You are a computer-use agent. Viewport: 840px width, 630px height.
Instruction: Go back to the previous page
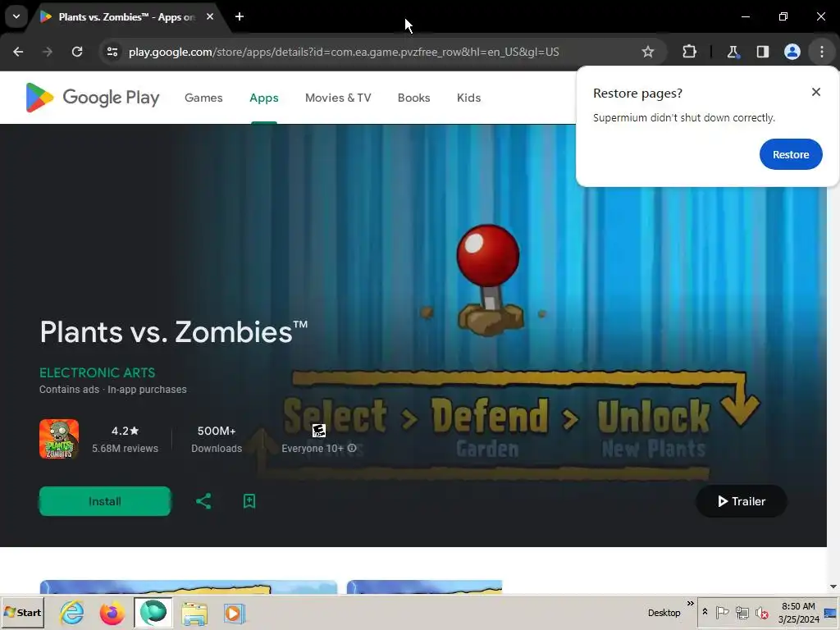(x=18, y=52)
